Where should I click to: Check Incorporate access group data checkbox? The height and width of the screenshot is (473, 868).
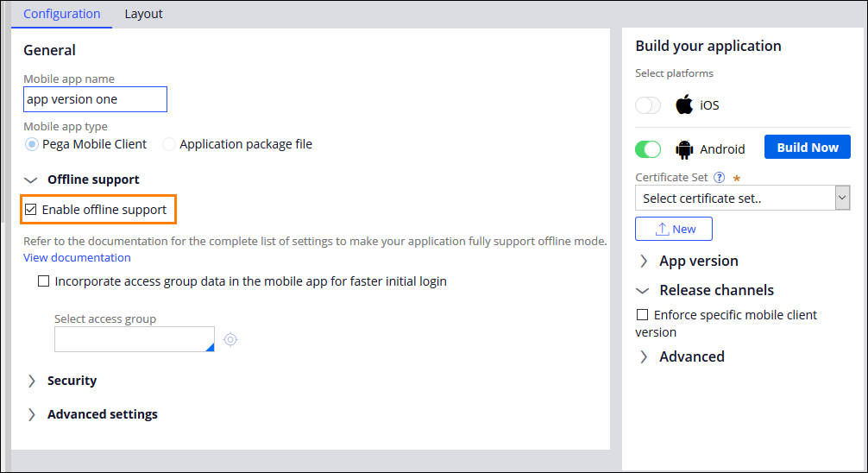point(44,281)
